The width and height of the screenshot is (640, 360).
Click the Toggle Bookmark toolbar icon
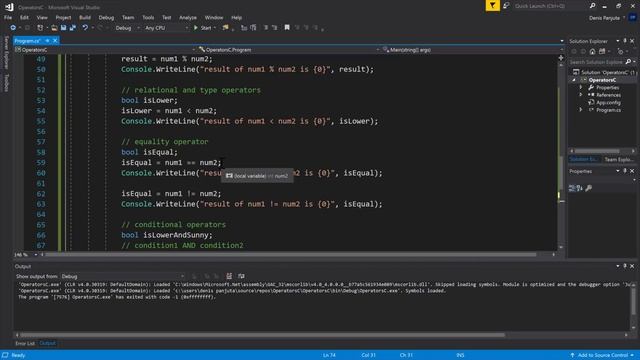point(287,28)
